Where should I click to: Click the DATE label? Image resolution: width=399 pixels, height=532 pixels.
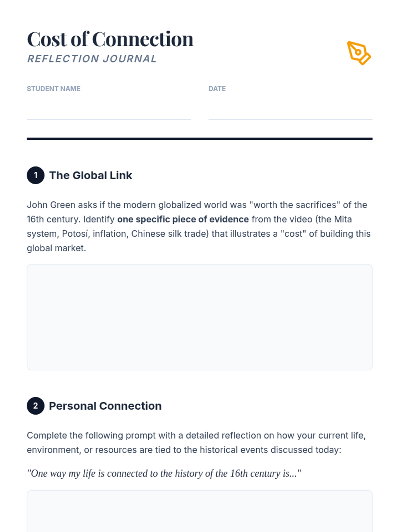(217, 89)
